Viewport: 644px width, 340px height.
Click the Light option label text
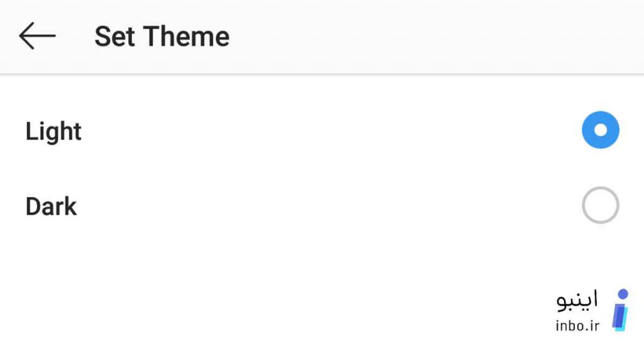pyautogui.click(x=53, y=132)
